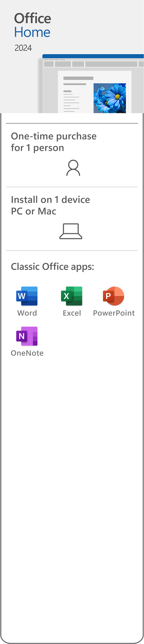Select the "OneNote" text label
Viewport: 144px width, 644px height.
pos(27,353)
